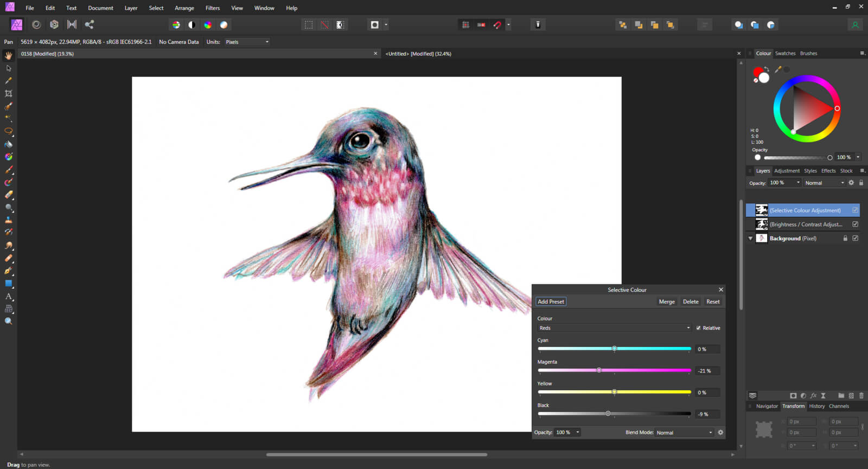868x469 pixels.
Task: Switch to Export Persona share icon
Action: point(90,24)
